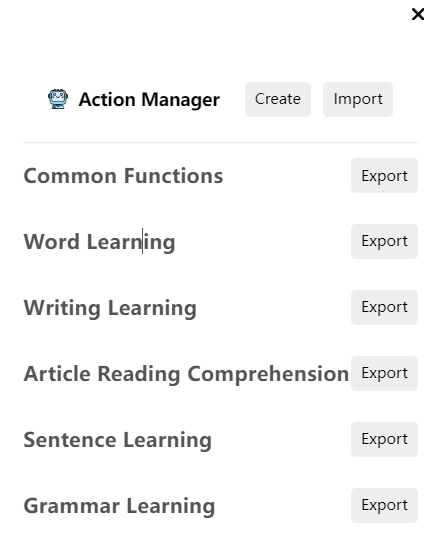Export the Article Reading Comprehension group
Viewport: 443px width, 533px height.
pos(384,373)
